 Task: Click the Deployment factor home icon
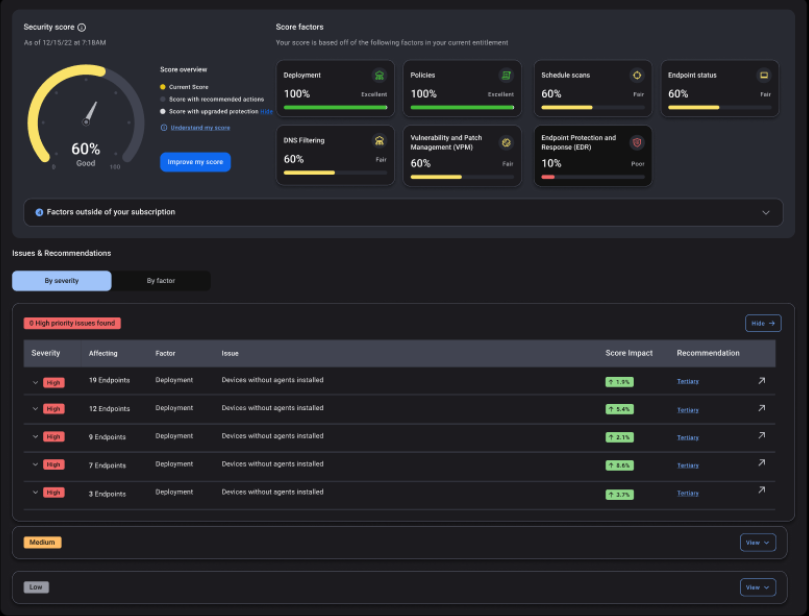381,75
